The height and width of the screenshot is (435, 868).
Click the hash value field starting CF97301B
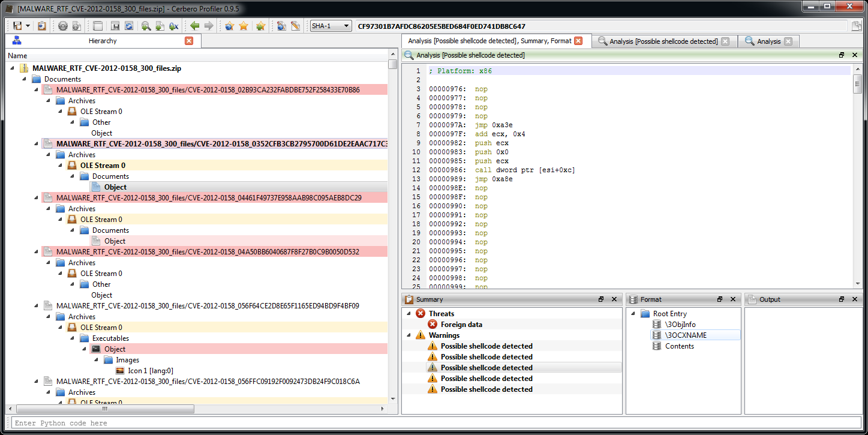tap(602, 26)
